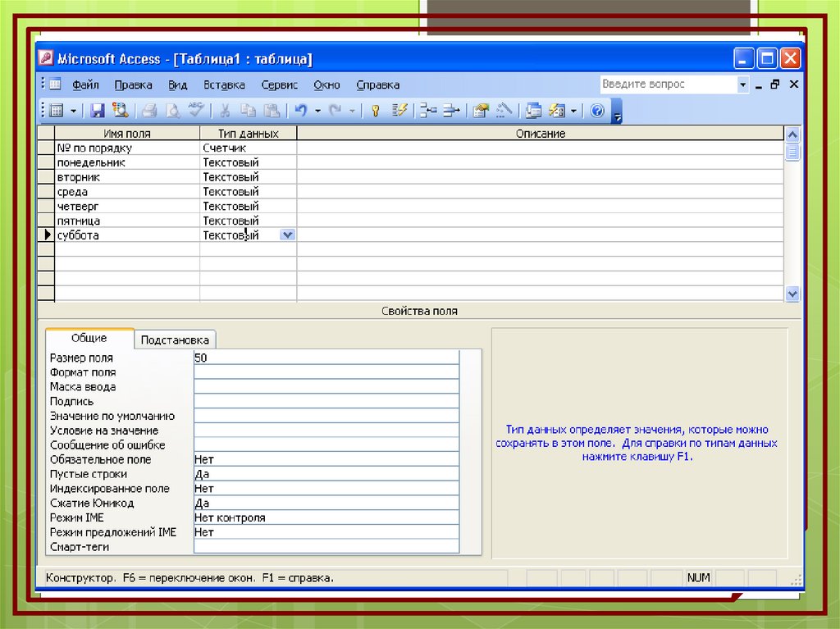Click the Insert Rows toolbar icon
Image resolution: width=840 pixels, height=629 pixels.
tap(428, 110)
